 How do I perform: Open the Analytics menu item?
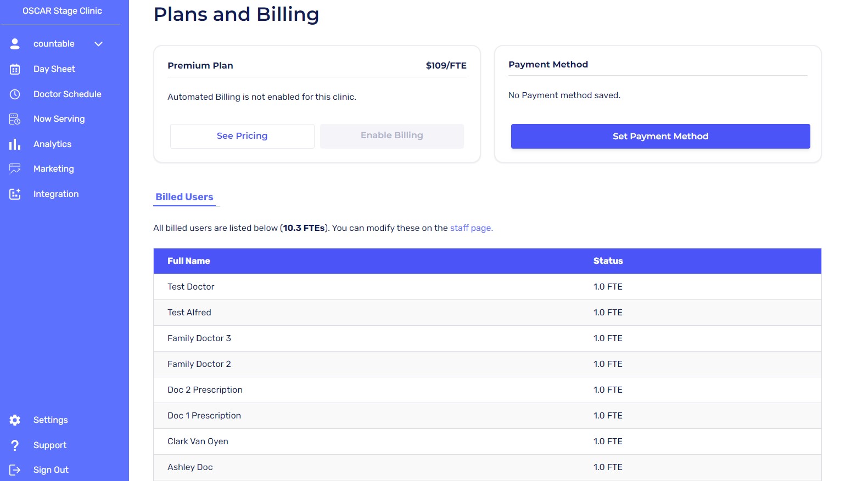click(x=52, y=144)
